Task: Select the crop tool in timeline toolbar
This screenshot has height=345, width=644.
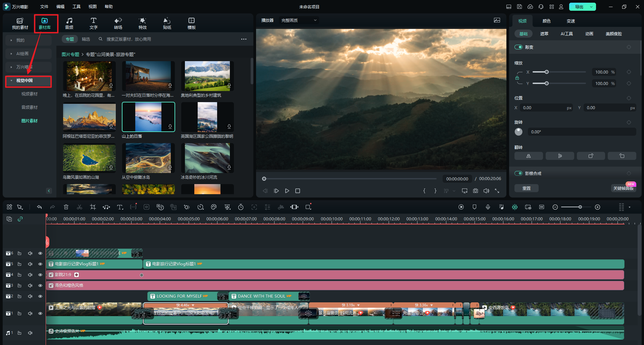Action: pyautogui.click(x=93, y=207)
